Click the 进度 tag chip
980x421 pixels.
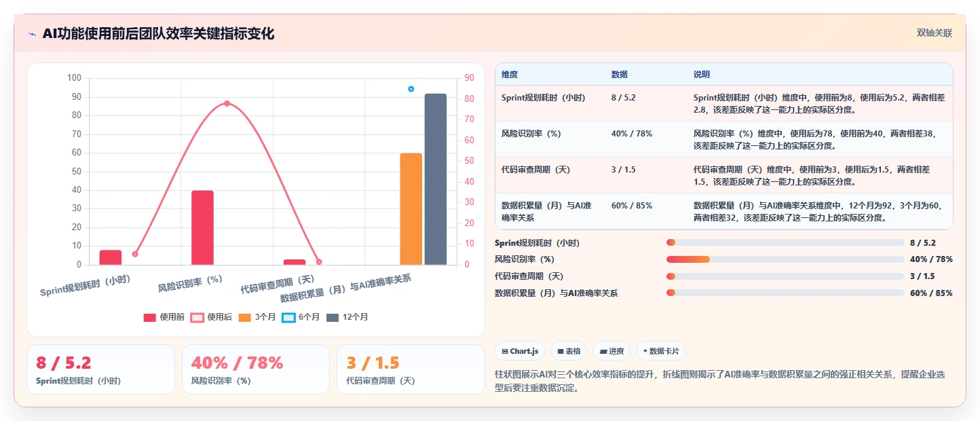[x=611, y=351]
